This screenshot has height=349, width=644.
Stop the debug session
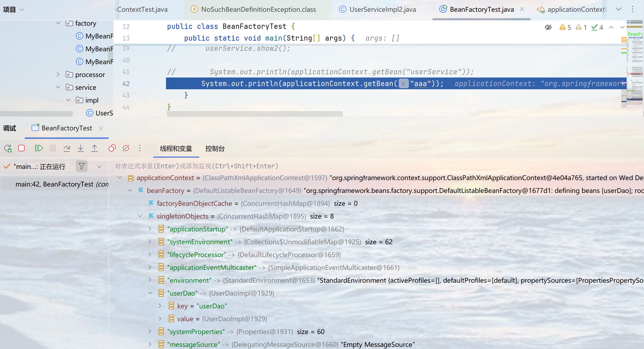(21, 148)
